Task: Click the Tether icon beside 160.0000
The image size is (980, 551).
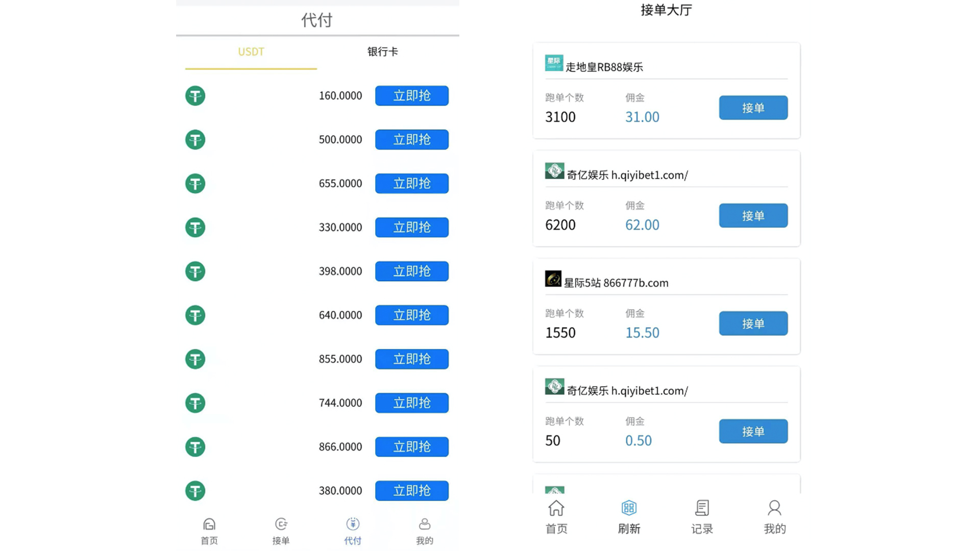Action: click(x=195, y=96)
